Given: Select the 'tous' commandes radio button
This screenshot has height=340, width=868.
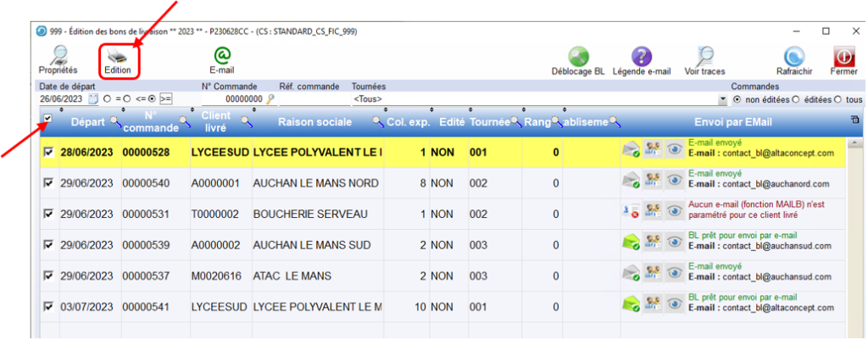Looking at the screenshot, I should pos(837,99).
